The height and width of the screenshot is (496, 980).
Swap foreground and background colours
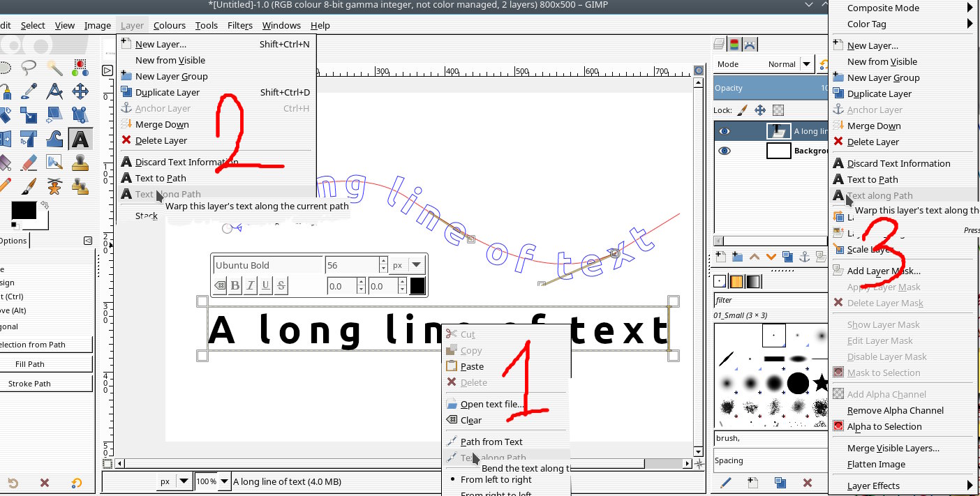44,205
